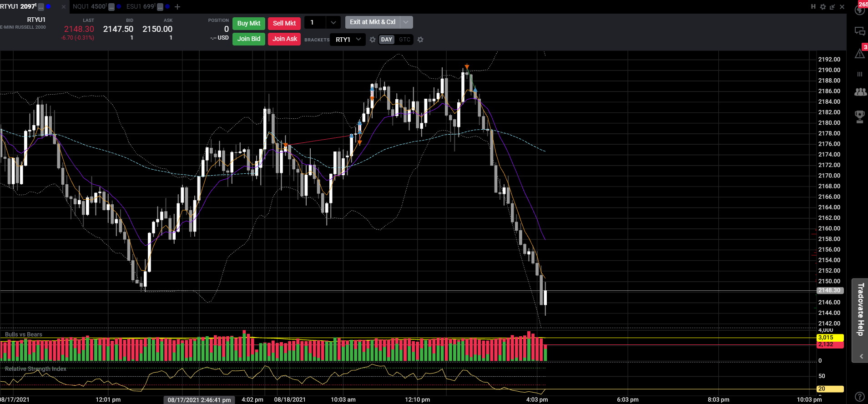Click the help question mark icon
This screenshot has height=404, width=868.
coord(859,397)
